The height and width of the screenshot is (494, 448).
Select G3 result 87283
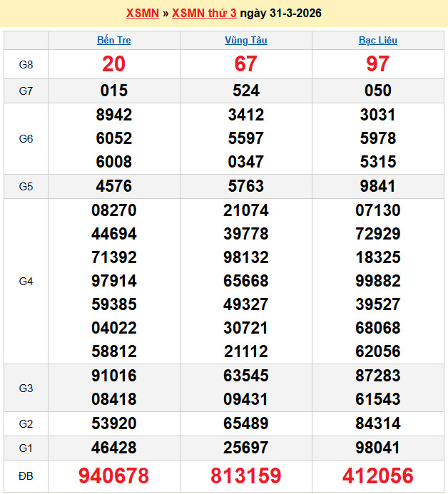[377, 376]
